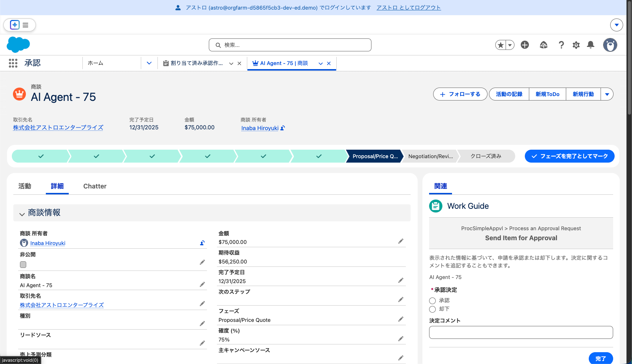Edit the 次のステップ field pencil icon
This screenshot has width=632, height=364.
point(401,300)
